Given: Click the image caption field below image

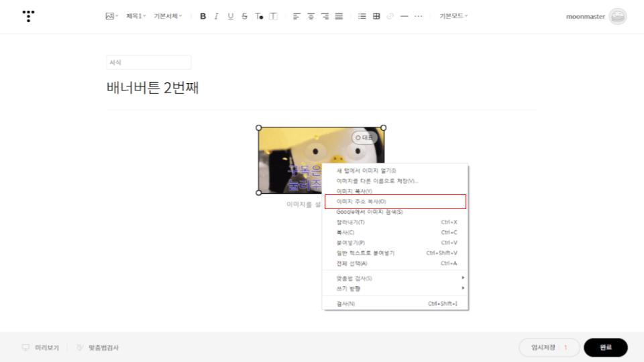Looking at the screenshot, I should click(304, 204).
